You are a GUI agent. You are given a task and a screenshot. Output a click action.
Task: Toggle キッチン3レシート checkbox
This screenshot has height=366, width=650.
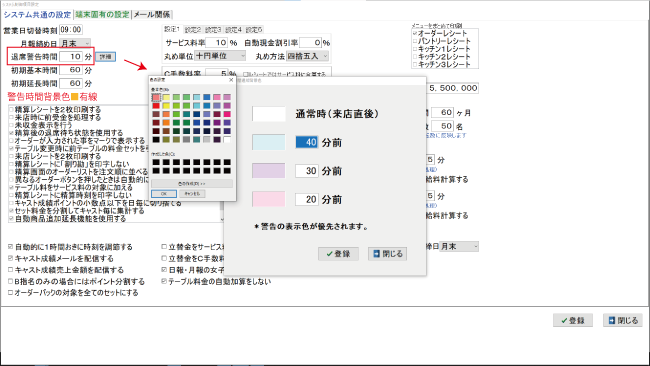tap(415, 64)
